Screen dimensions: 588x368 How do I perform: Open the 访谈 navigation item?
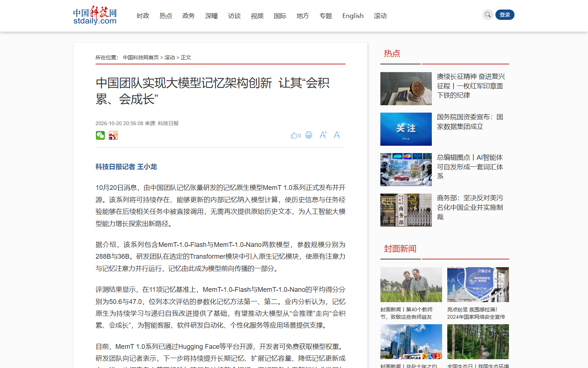(234, 16)
